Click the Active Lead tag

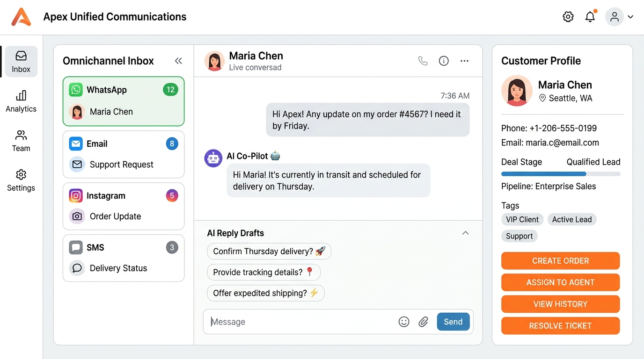click(x=572, y=220)
